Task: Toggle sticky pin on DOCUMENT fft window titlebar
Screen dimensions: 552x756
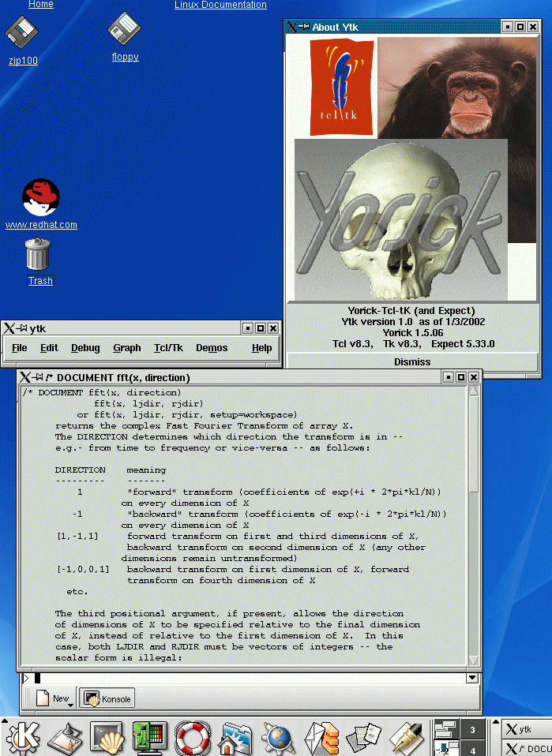Action: tap(37, 377)
